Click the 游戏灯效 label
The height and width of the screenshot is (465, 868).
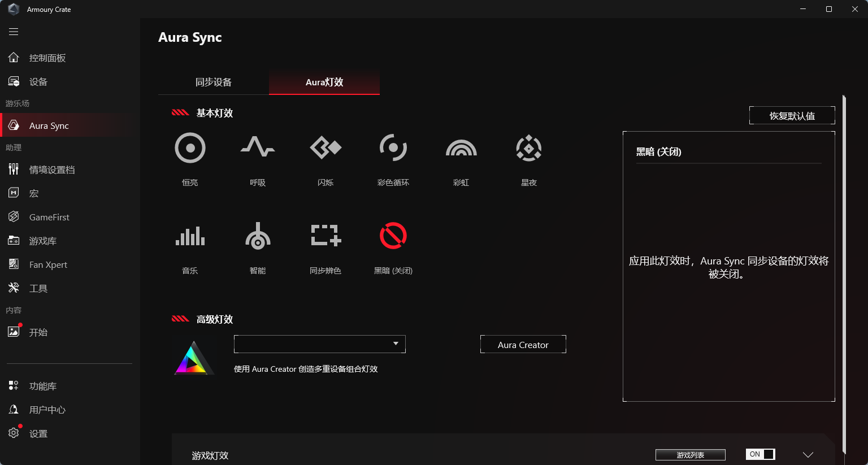[210, 455]
